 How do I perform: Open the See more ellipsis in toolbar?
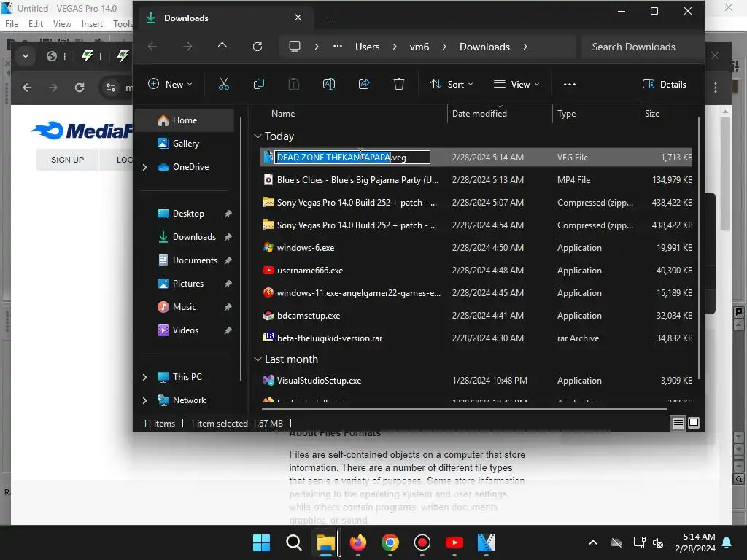pos(569,85)
